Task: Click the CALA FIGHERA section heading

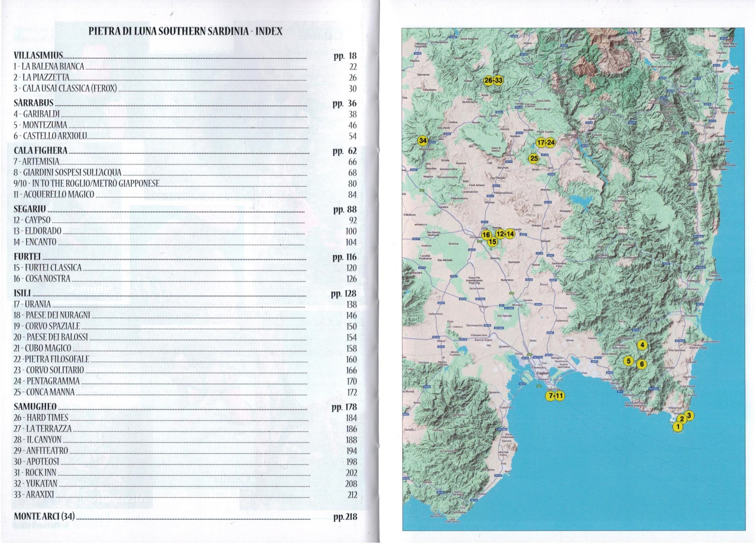Action: 41,151
